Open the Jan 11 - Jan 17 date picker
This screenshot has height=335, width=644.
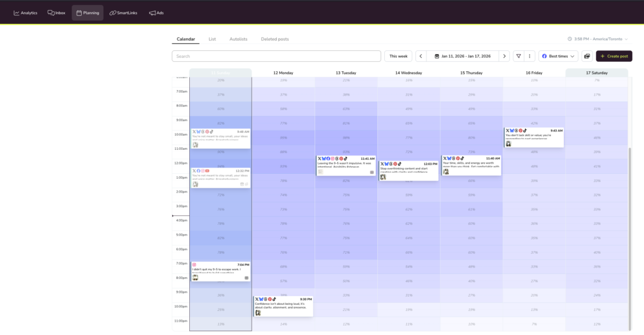462,56
